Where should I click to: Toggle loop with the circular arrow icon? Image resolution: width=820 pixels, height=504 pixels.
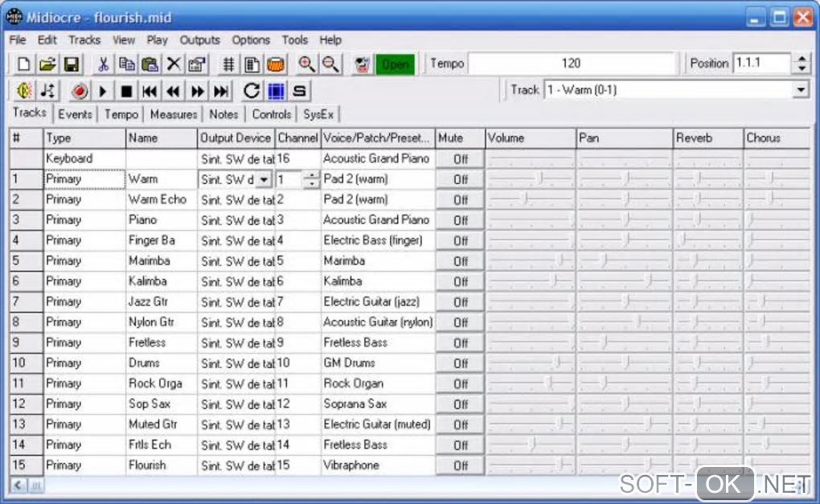click(x=252, y=91)
